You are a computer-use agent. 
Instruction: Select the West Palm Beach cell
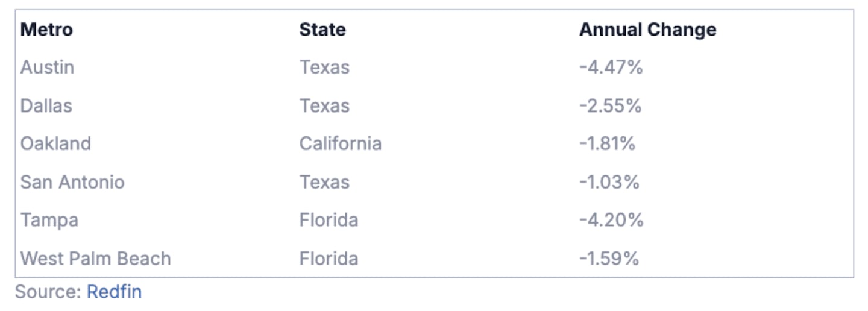(95, 259)
